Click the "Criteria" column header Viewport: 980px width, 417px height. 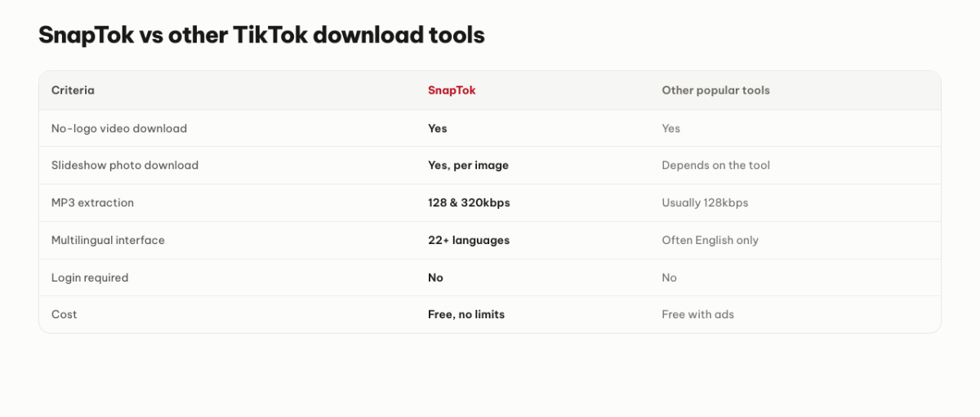pyautogui.click(x=73, y=91)
